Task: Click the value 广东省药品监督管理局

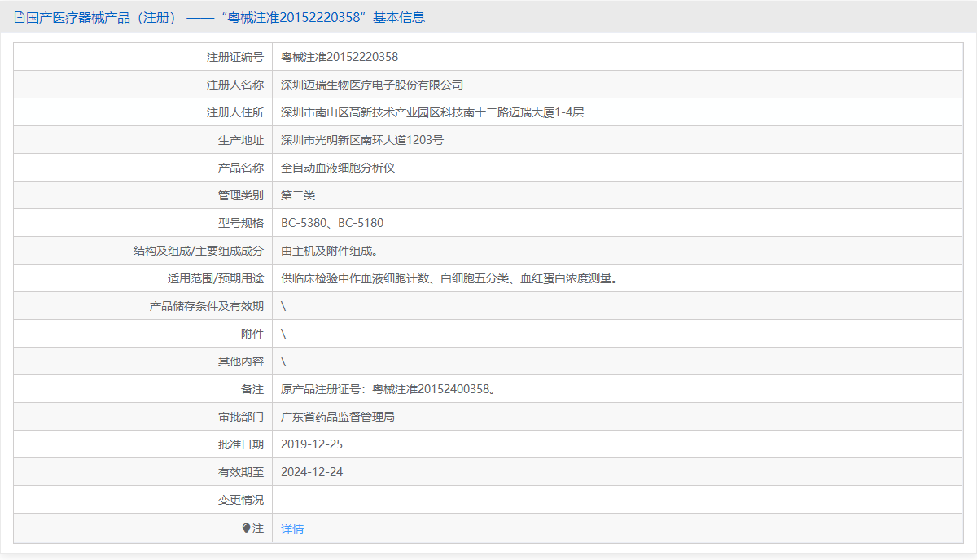Action: click(338, 417)
